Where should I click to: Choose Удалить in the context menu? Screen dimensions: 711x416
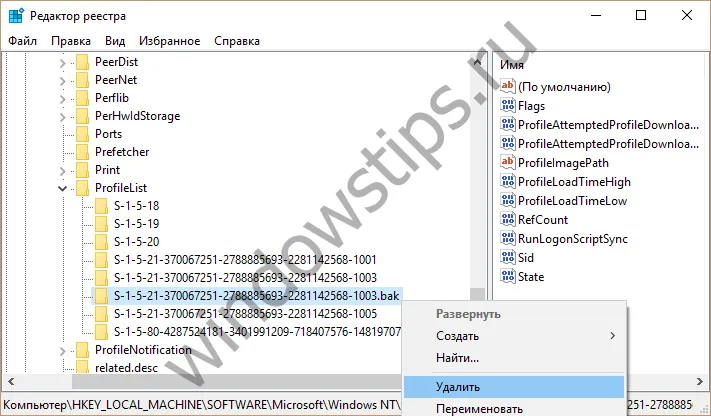coord(514,387)
